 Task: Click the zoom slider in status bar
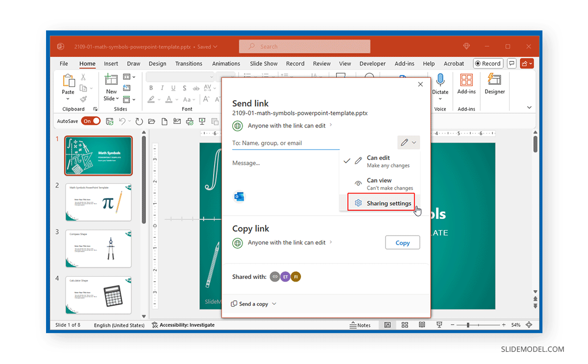pos(468,325)
